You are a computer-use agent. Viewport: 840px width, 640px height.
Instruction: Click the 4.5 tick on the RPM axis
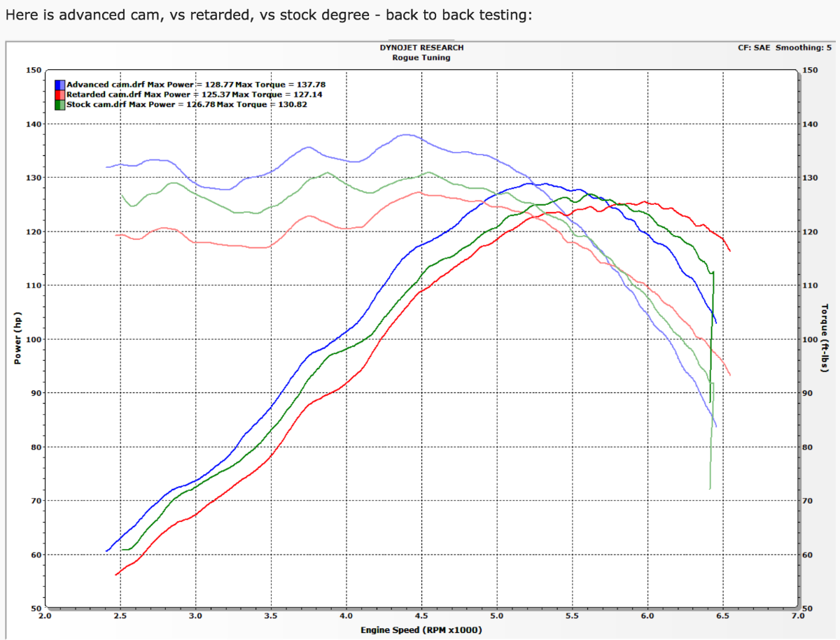pos(421,617)
